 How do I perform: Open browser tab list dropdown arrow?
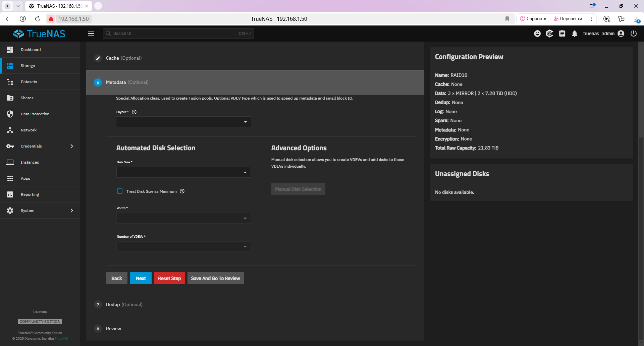click(18, 6)
